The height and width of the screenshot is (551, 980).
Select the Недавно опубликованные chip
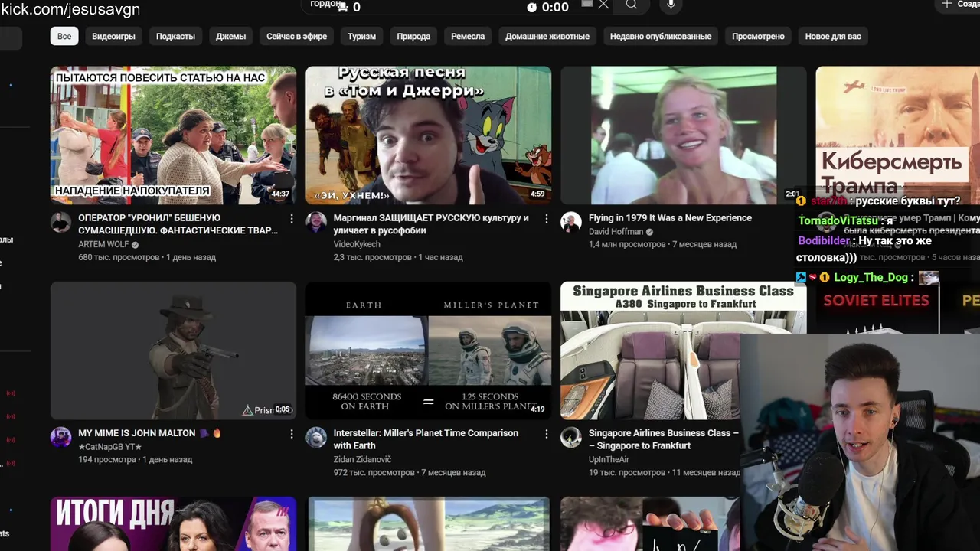[x=660, y=36]
